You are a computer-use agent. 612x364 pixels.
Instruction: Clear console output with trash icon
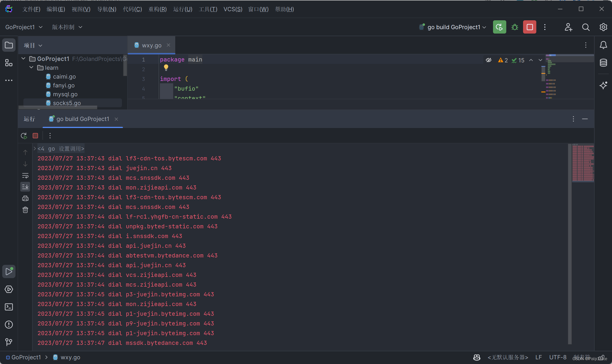pos(25,210)
